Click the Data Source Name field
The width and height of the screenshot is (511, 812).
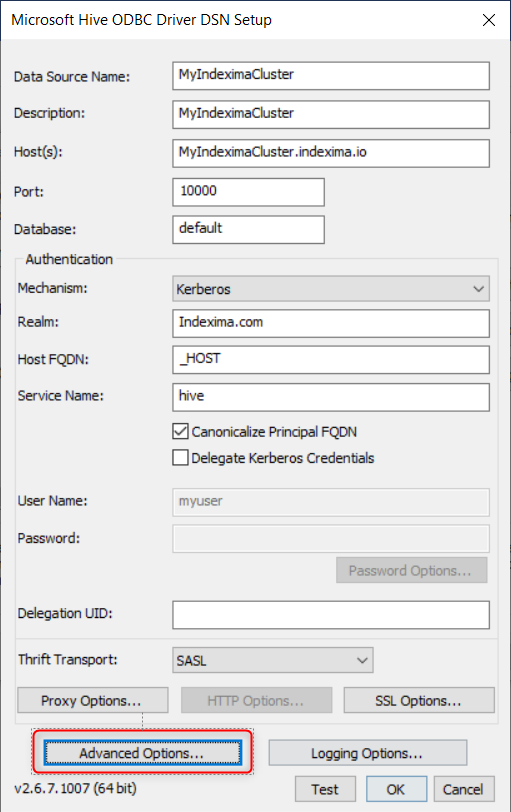tap(331, 76)
